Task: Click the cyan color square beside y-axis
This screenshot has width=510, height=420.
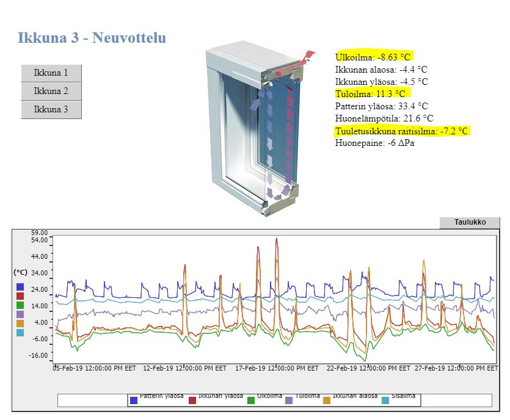Action: pos(20,333)
